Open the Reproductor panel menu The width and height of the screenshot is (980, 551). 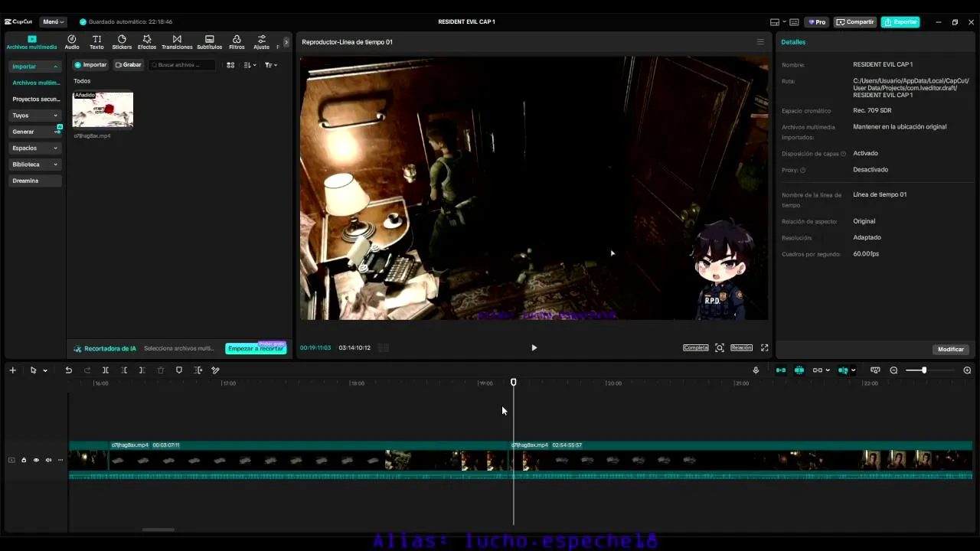pyautogui.click(x=760, y=42)
